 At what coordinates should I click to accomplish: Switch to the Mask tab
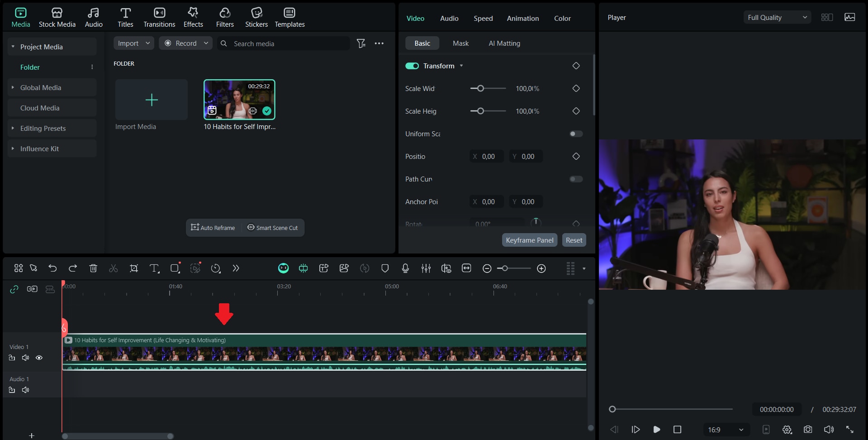point(460,43)
